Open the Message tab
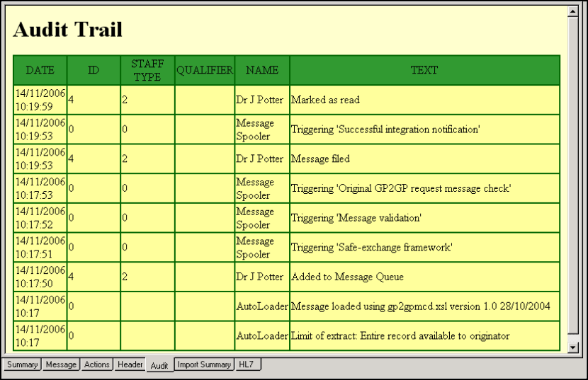Viewport: 588px width, 380px height. (61, 364)
